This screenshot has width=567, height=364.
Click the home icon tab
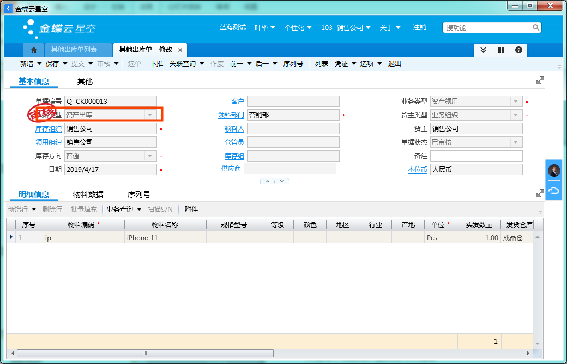(34, 50)
